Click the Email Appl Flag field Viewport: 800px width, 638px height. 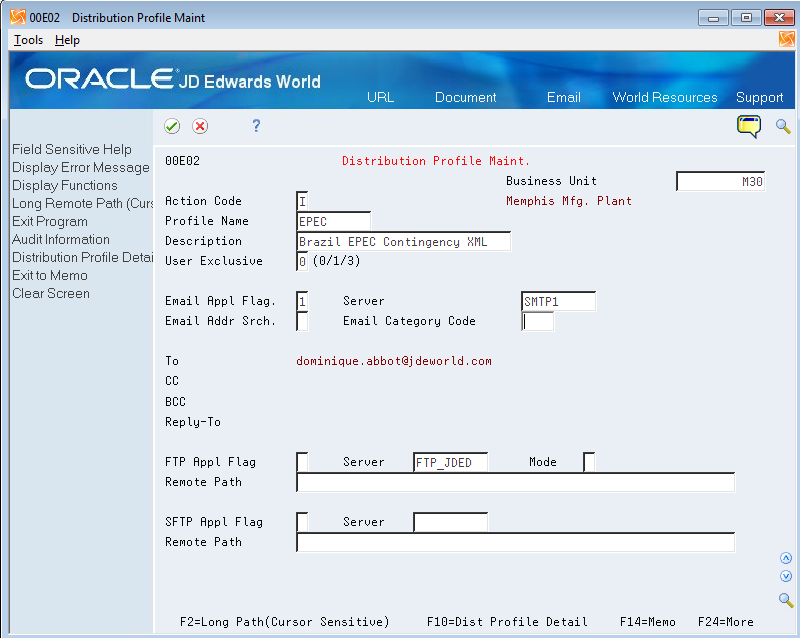pyautogui.click(x=302, y=301)
